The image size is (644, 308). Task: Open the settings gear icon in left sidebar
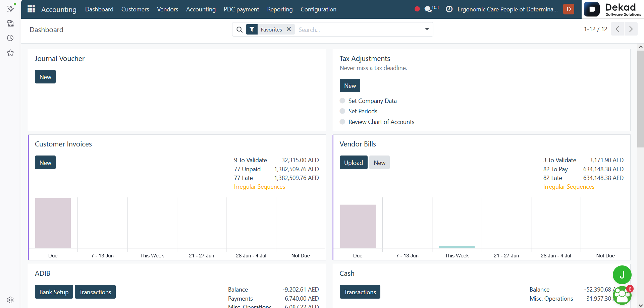point(10,300)
